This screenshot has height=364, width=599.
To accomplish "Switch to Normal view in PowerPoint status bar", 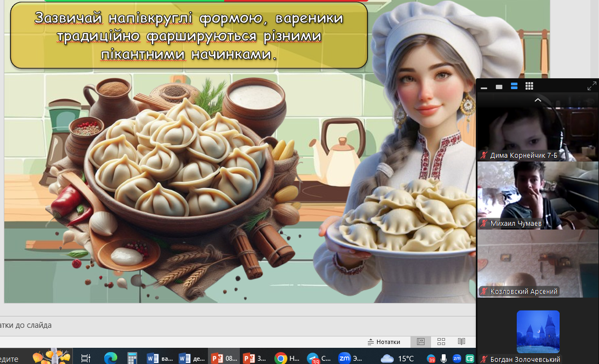I will click(421, 342).
